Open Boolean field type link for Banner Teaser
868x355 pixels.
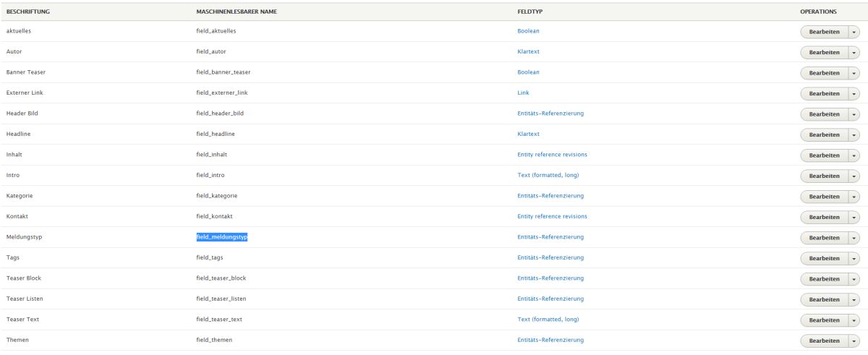[x=528, y=72]
